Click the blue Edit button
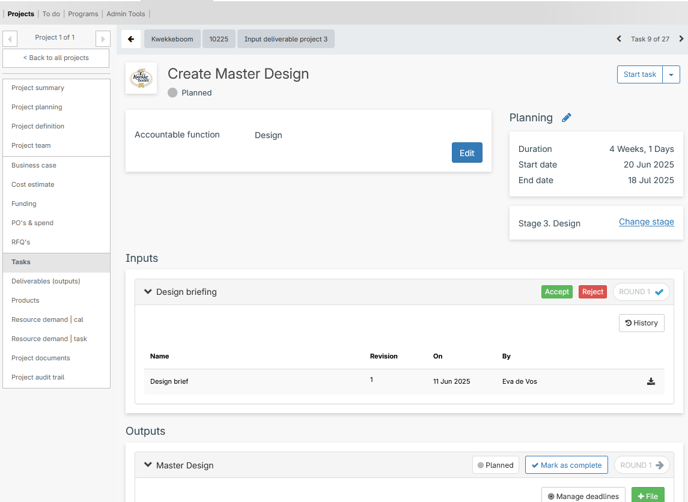688x502 pixels. click(x=467, y=153)
